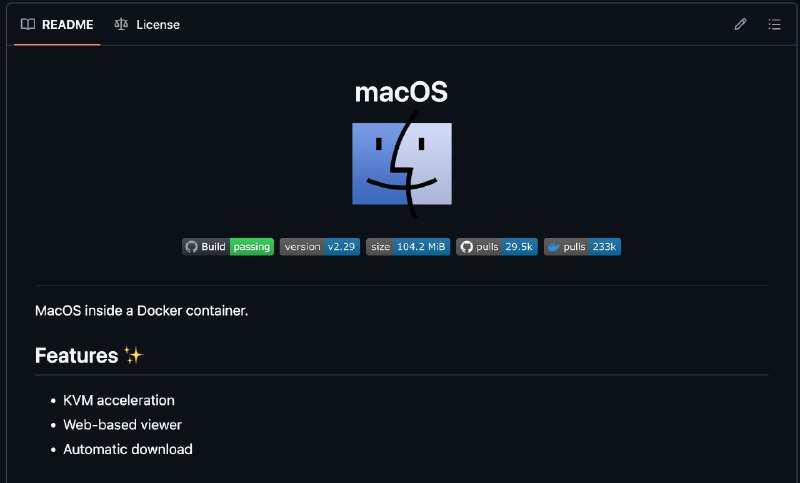800x483 pixels.
Task: Open the GitHub pulls 29.5k badge
Action: tap(497, 247)
